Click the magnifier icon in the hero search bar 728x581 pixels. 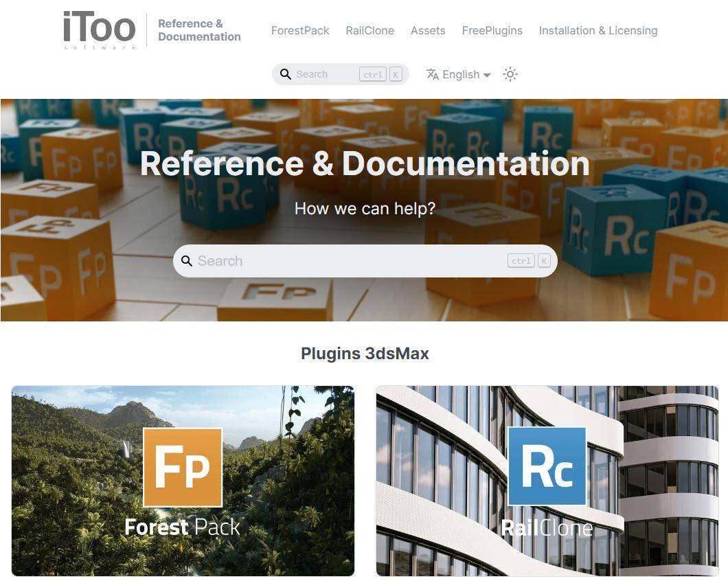pos(187,261)
